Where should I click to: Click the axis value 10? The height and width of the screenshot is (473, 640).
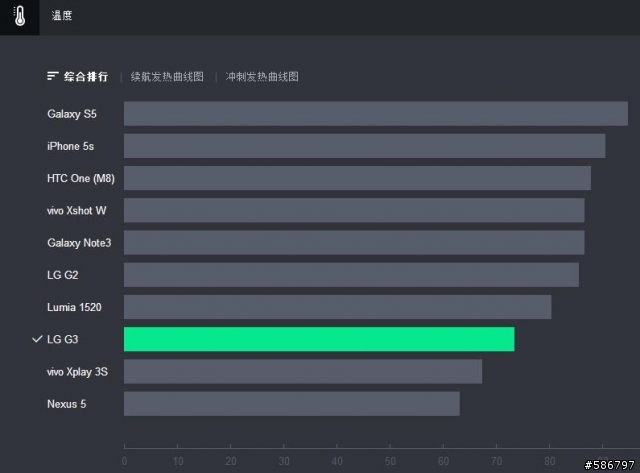click(x=178, y=461)
